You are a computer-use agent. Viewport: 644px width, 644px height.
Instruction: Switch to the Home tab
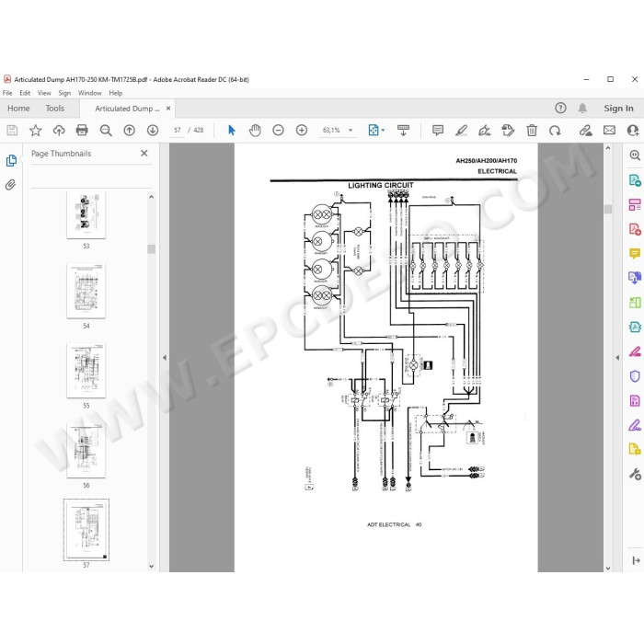click(18, 109)
